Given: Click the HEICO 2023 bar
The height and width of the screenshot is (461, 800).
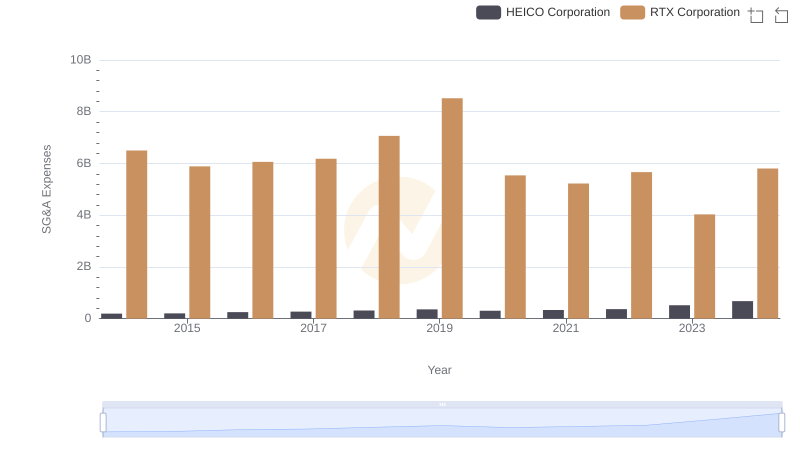Looking at the screenshot, I should coord(679,312).
